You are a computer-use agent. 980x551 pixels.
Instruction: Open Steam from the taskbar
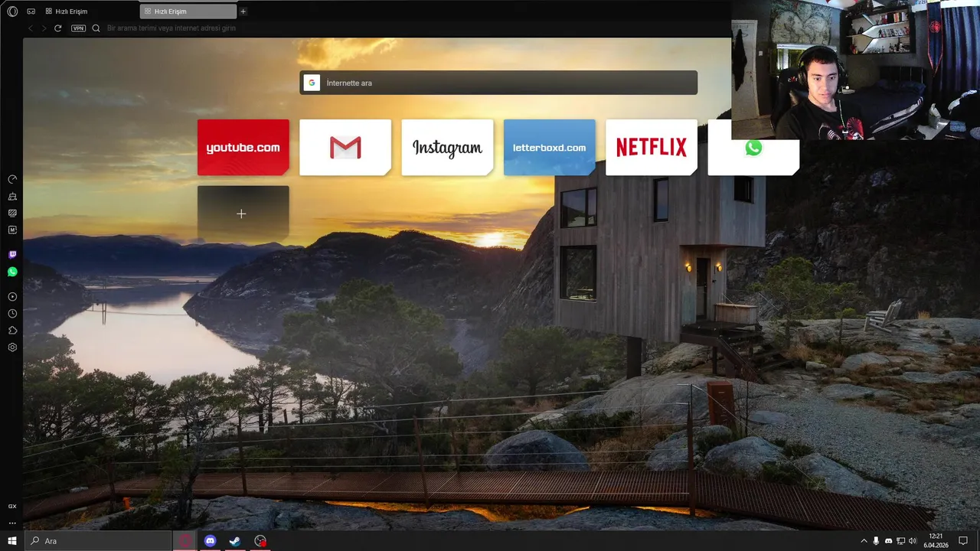[x=235, y=541]
